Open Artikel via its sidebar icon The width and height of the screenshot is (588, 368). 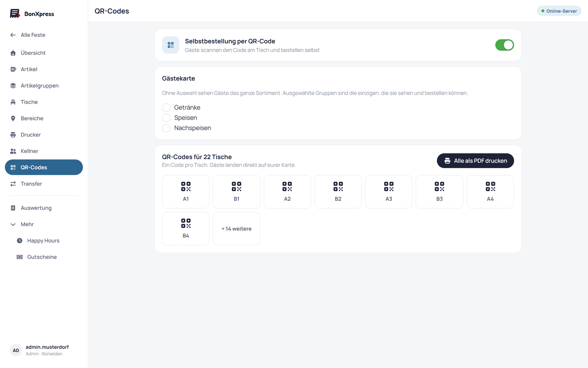pyautogui.click(x=13, y=69)
